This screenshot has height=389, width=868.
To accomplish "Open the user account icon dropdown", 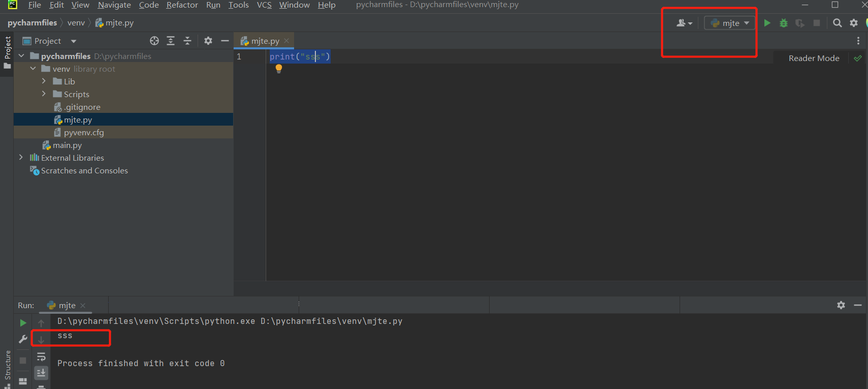I will coord(684,23).
